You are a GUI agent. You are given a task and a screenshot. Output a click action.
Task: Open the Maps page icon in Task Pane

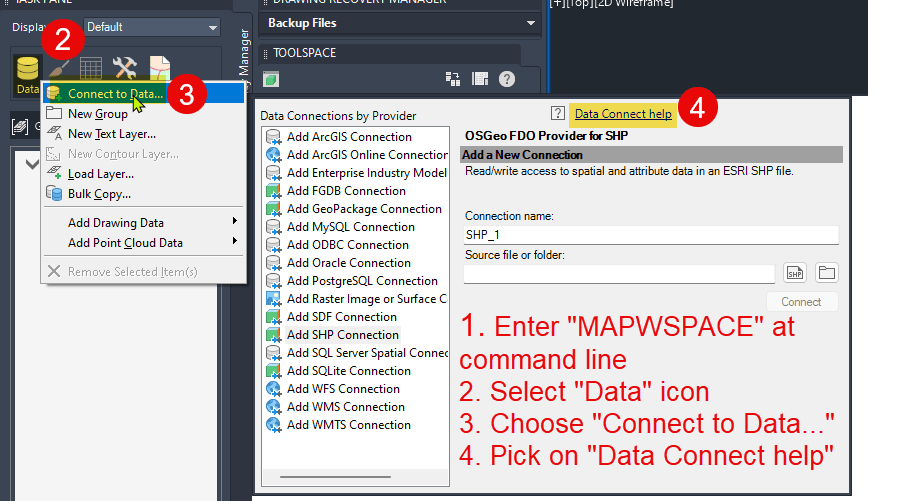pyautogui.click(x=160, y=68)
